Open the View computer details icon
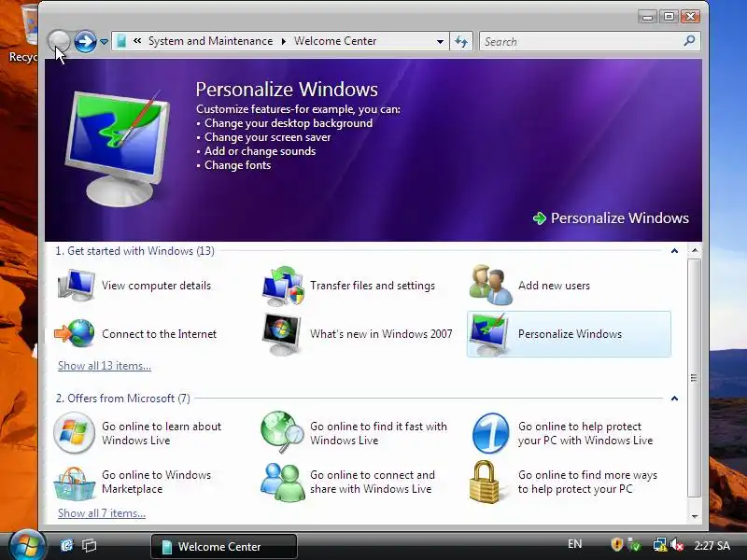 pyautogui.click(x=76, y=286)
